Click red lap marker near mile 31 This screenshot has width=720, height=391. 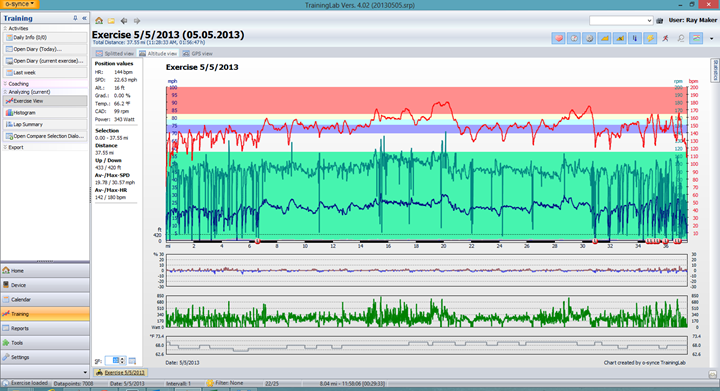point(596,241)
